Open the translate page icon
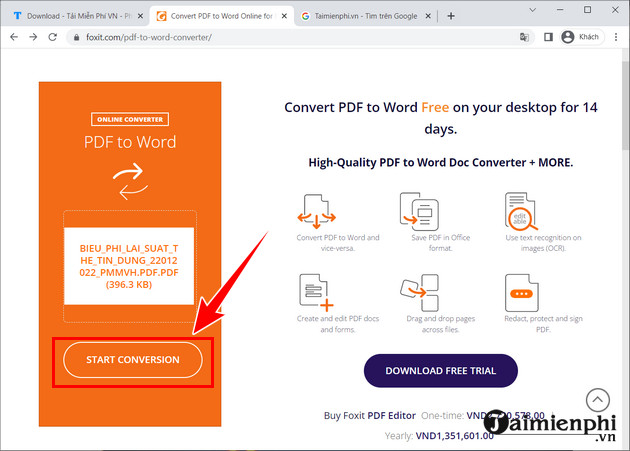The image size is (630, 451). tap(524, 37)
